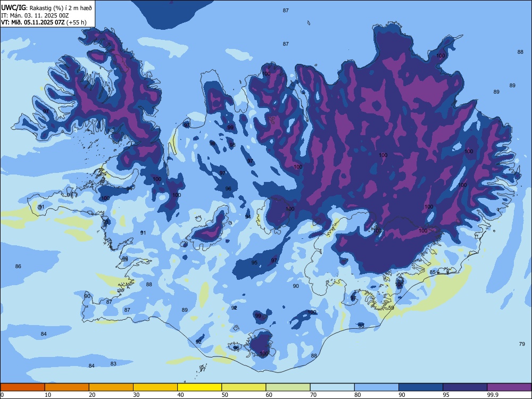Click the 0–10 dark orange legend swatch
This screenshot has width=532, height=399.
click(22, 387)
